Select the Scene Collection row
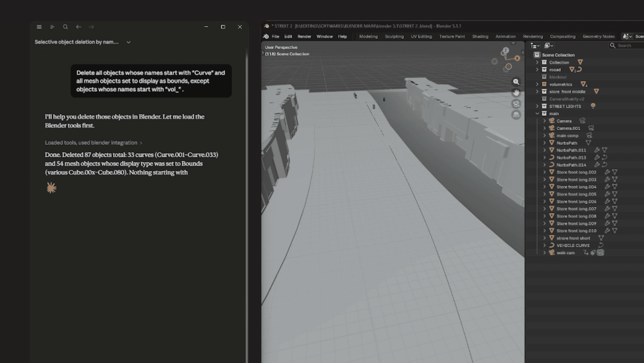644x363 pixels. coord(558,55)
